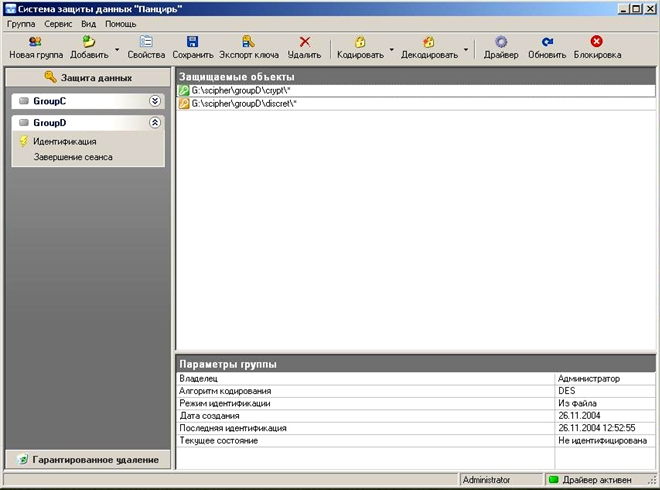Viewport: 660px width, 490px height.
Task: Click the Идентификация link in GroupD
Action: click(x=64, y=142)
